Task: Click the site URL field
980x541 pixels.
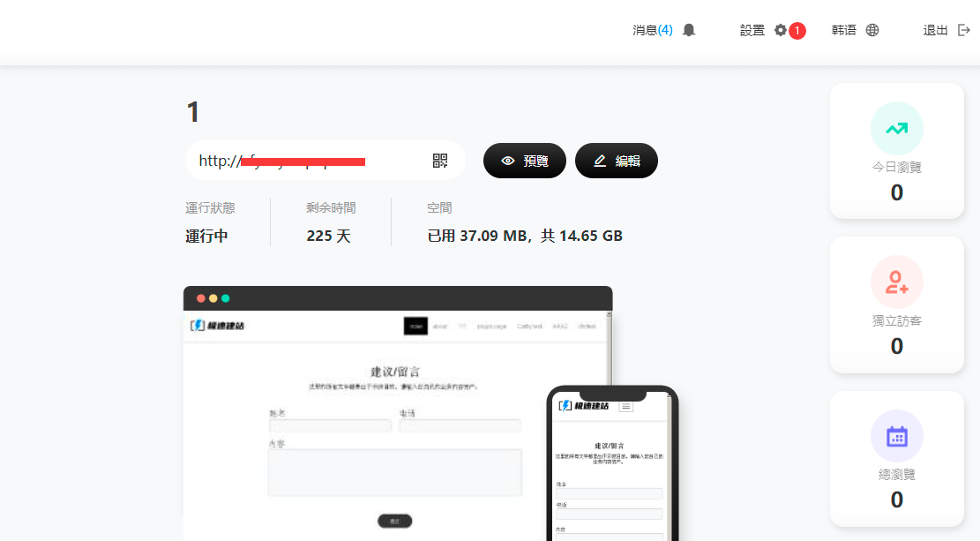Action: pyautogui.click(x=325, y=161)
